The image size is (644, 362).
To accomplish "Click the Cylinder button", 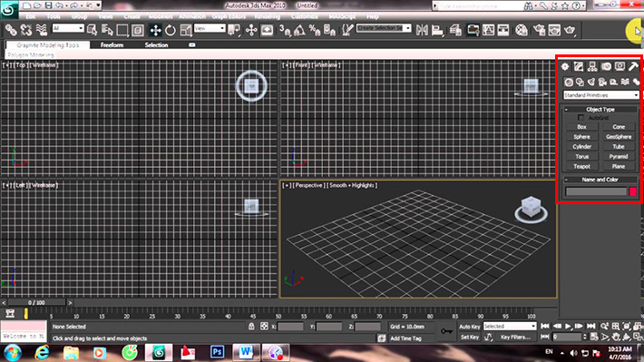I will tap(582, 147).
